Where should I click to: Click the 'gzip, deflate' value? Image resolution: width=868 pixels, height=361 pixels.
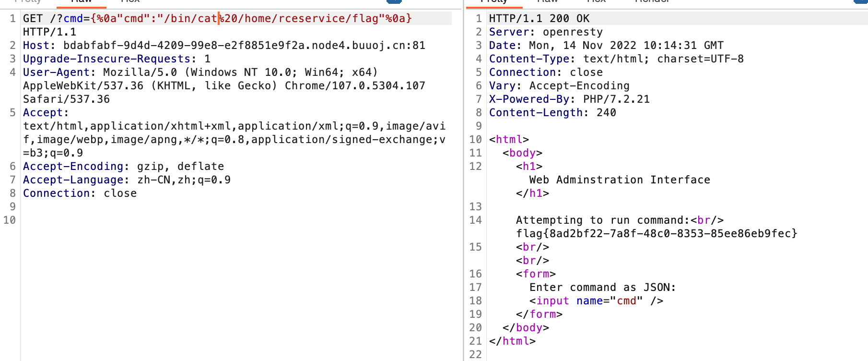pos(180,166)
